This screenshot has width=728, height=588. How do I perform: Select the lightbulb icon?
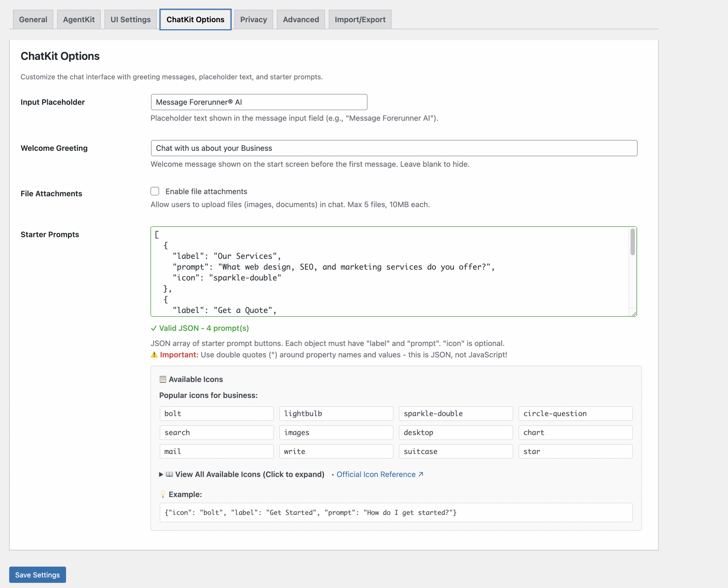336,413
